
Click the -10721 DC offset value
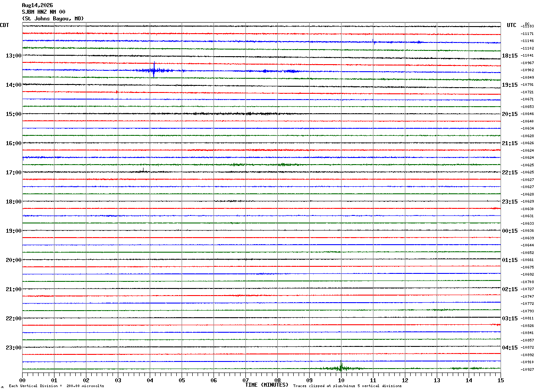(527, 92)
